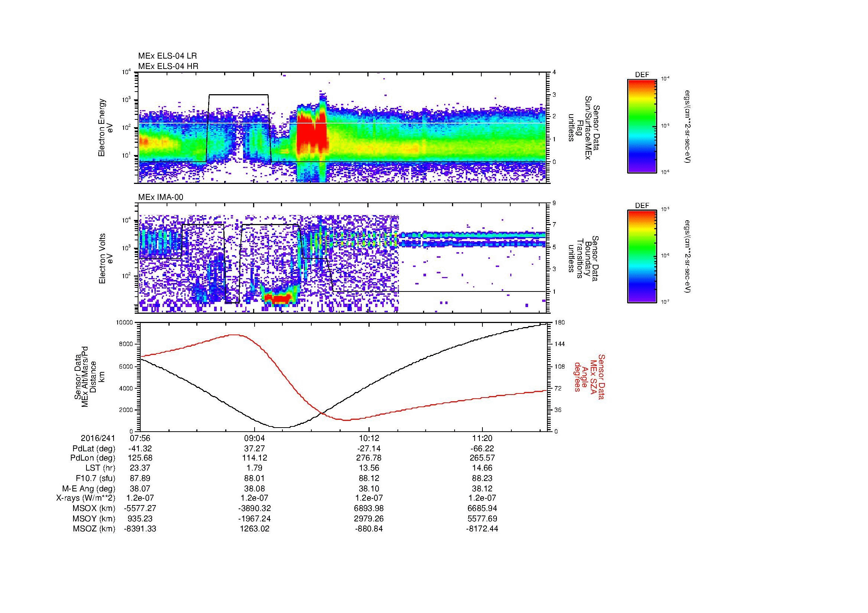Click the SZA axis tick label '180'
868x613 pixels.
click(x=560, y=323)
